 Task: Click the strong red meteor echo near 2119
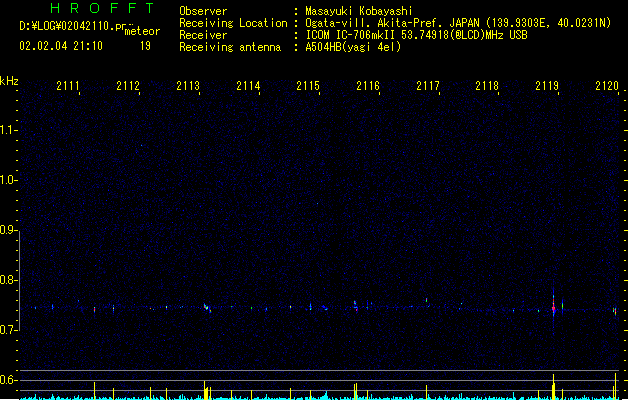click(x=554, y=308)
